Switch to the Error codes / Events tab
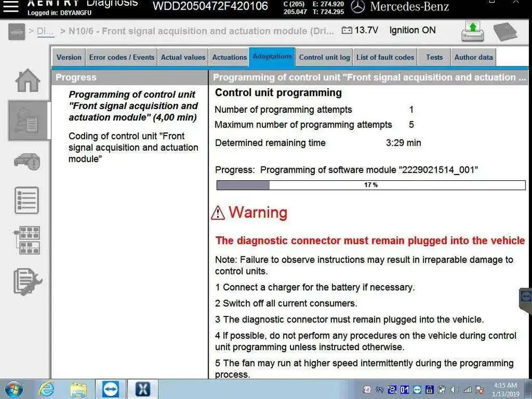532x399 pixels. [x=121, y=57]
